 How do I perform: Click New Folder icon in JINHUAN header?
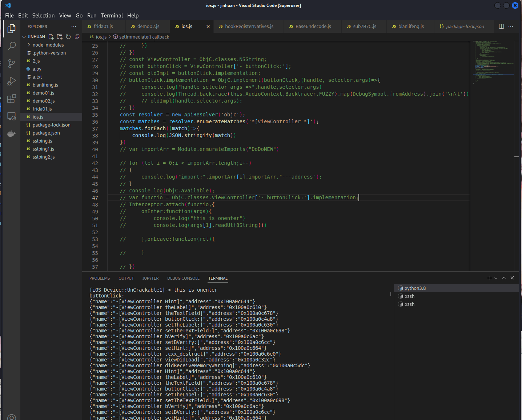60,37
